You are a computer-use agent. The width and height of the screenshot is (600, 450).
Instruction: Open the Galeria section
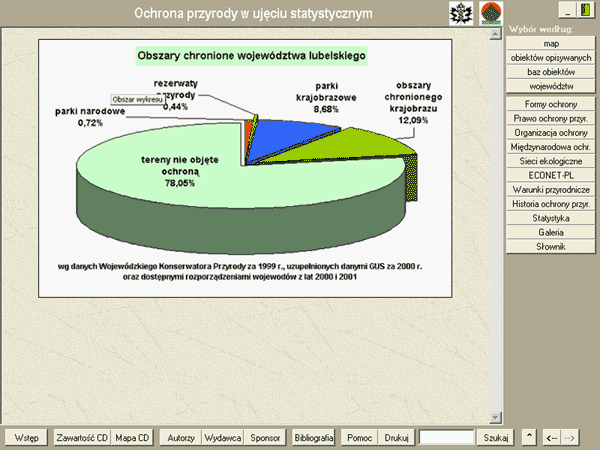coord(551,231)
